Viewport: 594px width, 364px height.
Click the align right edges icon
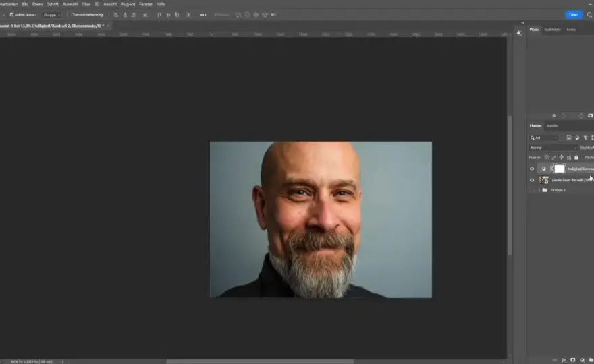134,15
